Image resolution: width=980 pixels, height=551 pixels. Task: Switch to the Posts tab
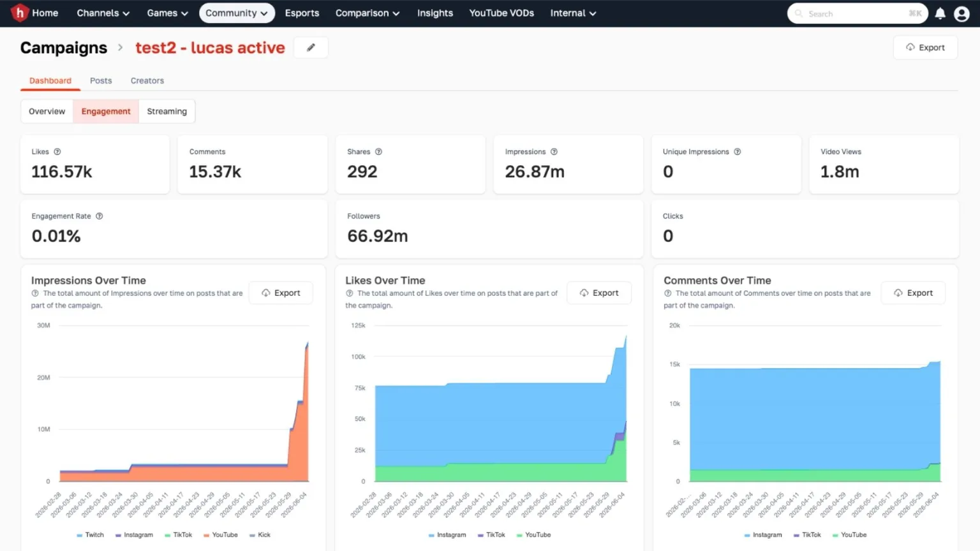coord(101,80)
